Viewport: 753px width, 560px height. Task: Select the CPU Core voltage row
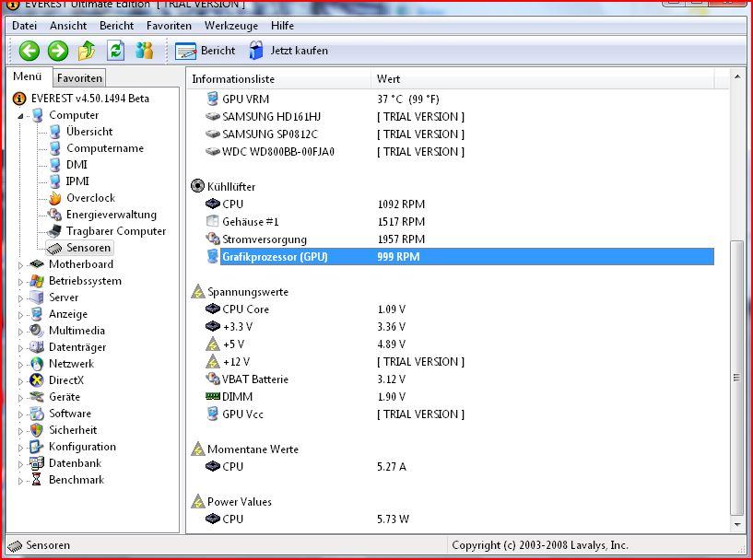460,309
